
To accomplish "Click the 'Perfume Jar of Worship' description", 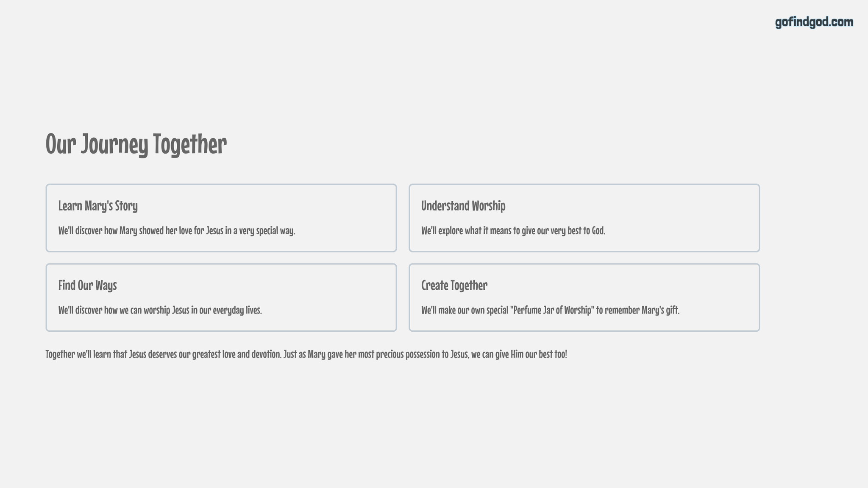I will (551, 310).
